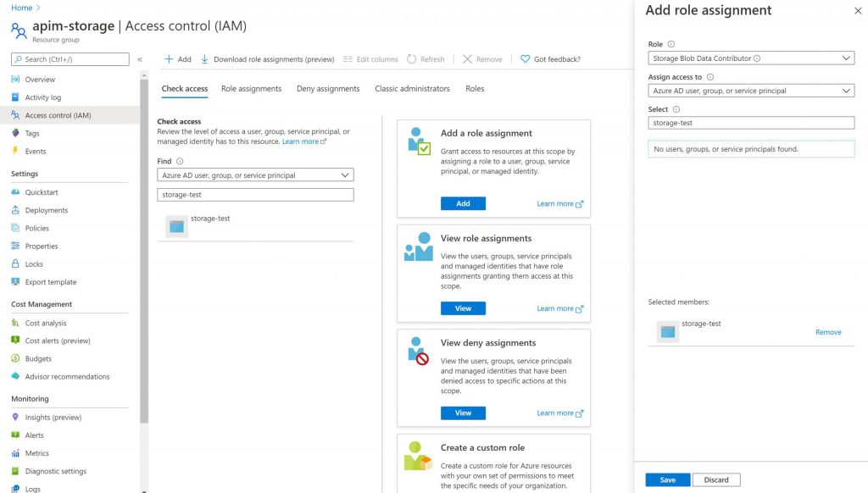Discard the role assignment

(x=716, y=479)
